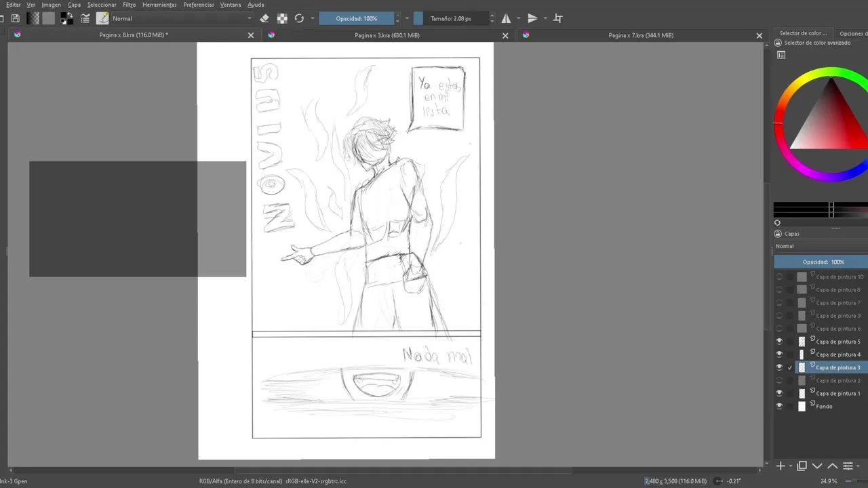
Task: Hide Capa de pintura 3 layer
Action: tap(779, 367)
